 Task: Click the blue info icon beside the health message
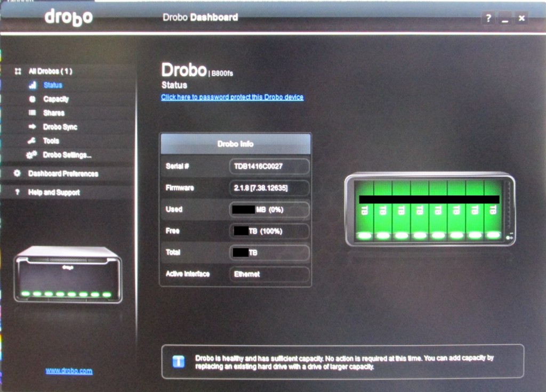(179, 362)
